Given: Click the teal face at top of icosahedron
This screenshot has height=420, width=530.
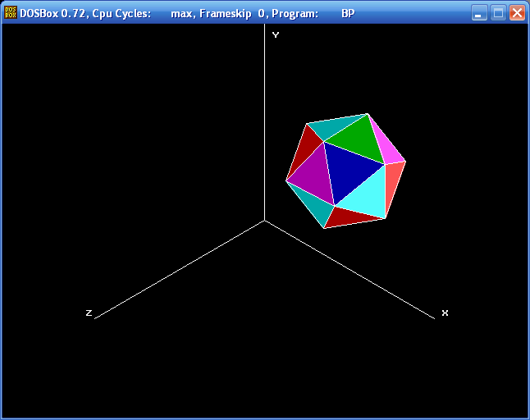Looking at the screenshot, I should (333, 126).
